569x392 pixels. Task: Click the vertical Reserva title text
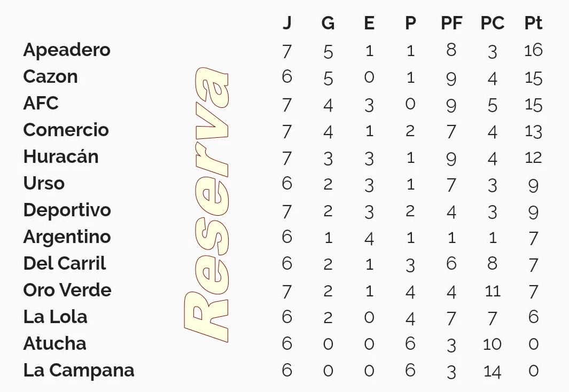(206, 205)
